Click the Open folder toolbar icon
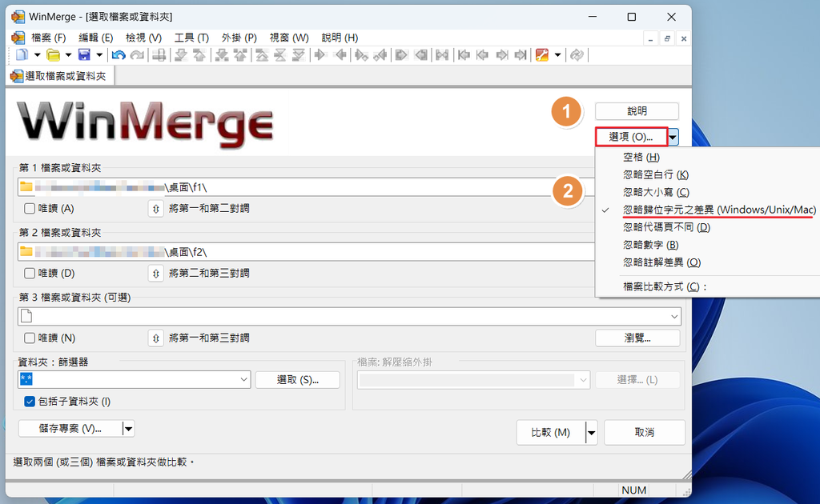 [53, 55]
